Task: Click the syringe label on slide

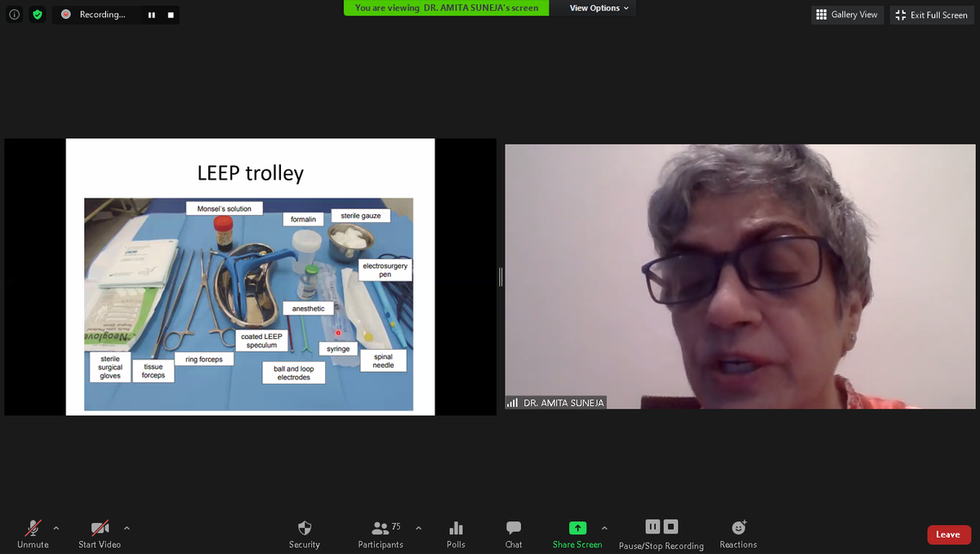Action: (338, 349)
